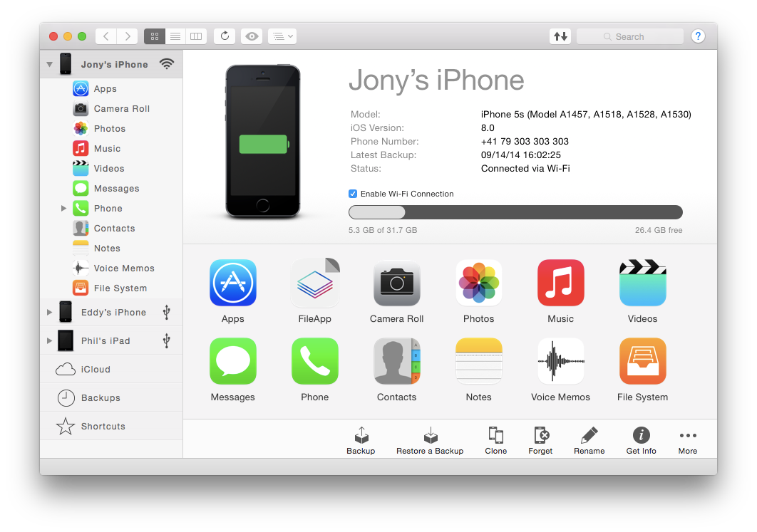Viewport: 757px width, 532px height.
Task: Switch to list view mode
Action: click(175, 36)
